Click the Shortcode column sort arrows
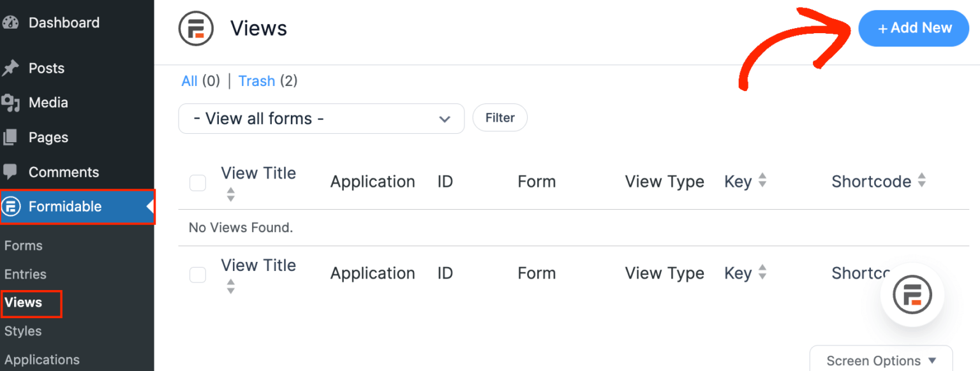This screenshot has width=980, height=371. 922,181
